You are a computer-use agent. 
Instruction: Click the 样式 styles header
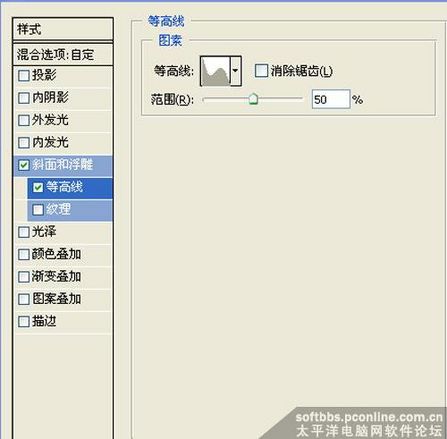(63, 29)
